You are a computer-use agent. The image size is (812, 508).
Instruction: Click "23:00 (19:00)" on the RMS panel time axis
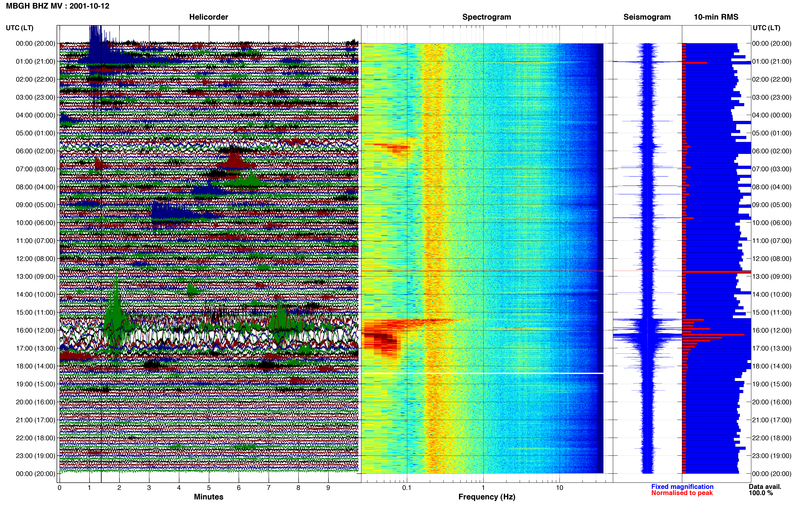(x=772, y=456)
